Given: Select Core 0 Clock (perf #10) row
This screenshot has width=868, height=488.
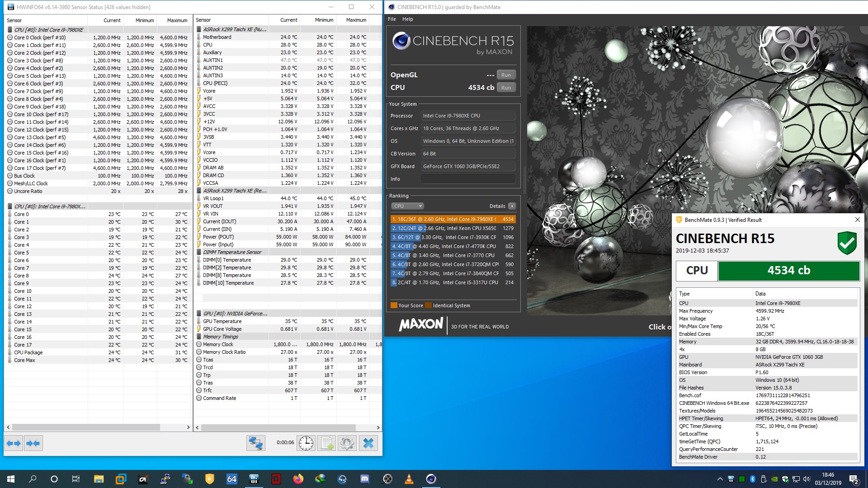Looking at the screenshot, I should tap(98, 38).
